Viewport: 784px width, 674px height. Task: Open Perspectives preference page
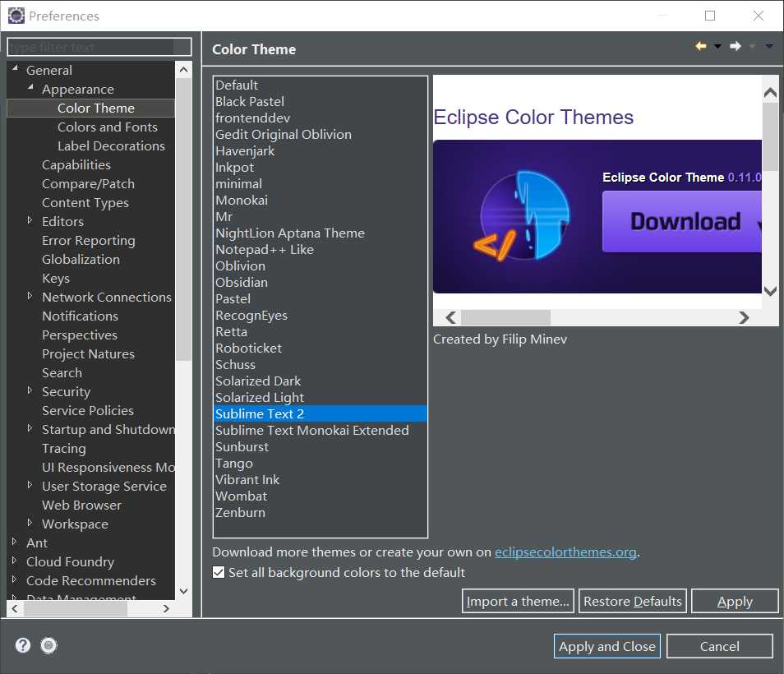click(80, 335)
